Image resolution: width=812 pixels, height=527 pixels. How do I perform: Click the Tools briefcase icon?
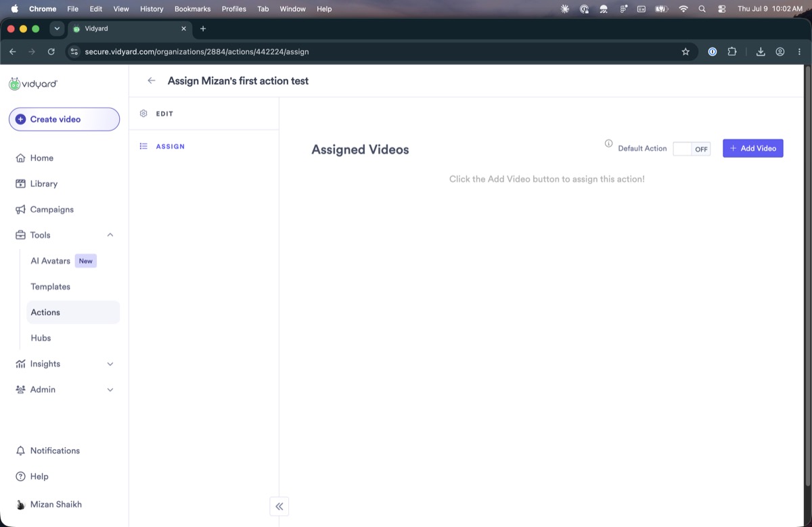pyautogui.click(x=20, y=235)
